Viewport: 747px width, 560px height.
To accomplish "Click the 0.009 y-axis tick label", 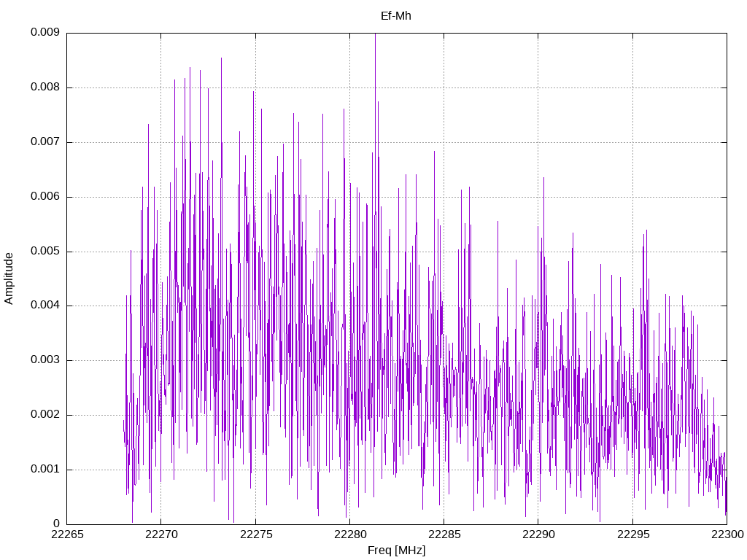I will coord(45,32).
